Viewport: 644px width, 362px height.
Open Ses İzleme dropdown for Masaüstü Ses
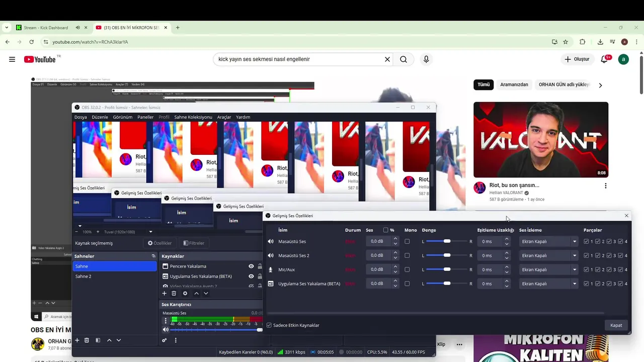tap(548, 241)
